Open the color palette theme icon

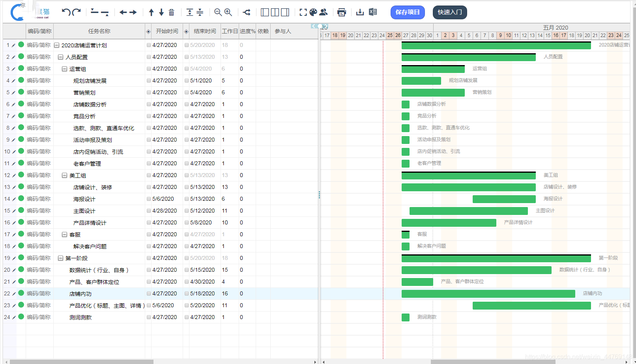click(x=313, y=12)
